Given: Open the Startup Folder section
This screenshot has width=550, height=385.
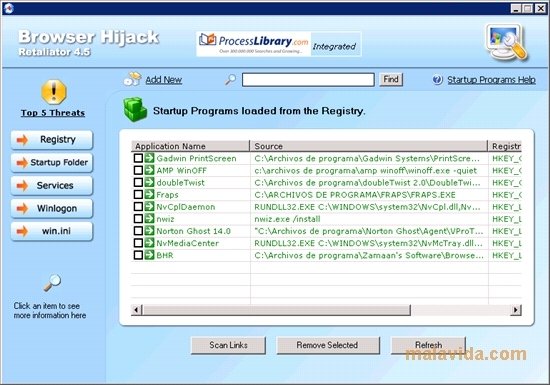Looking at the screenshot, I should pos(52,162).
